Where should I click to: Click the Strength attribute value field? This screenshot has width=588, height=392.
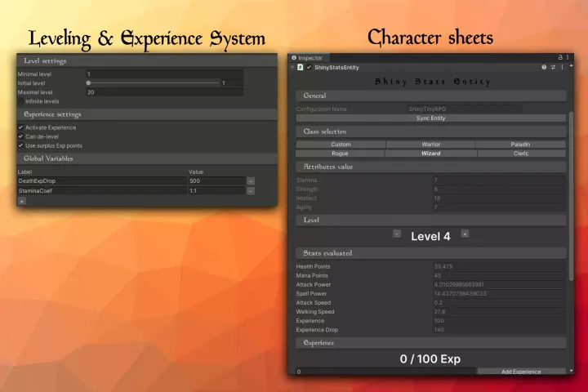499,189
